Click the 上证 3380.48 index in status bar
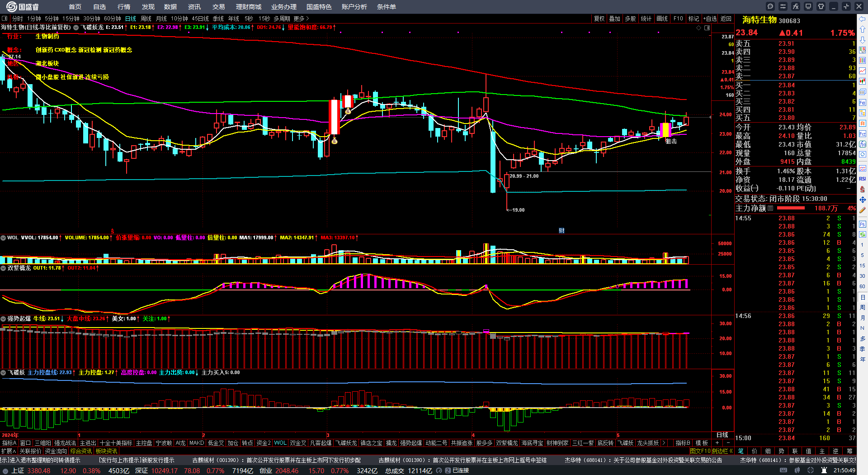The image size is (868, 475). coord(31,470)
